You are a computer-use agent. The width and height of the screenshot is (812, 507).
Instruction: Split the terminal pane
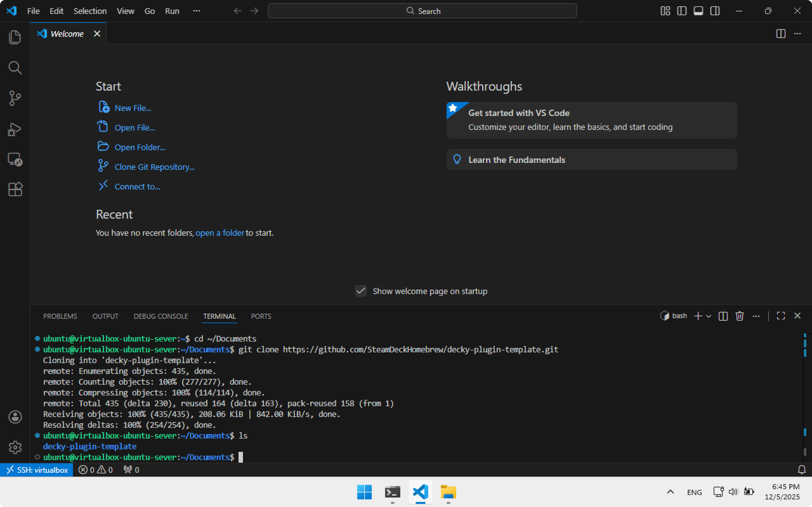tap(723, 316)
